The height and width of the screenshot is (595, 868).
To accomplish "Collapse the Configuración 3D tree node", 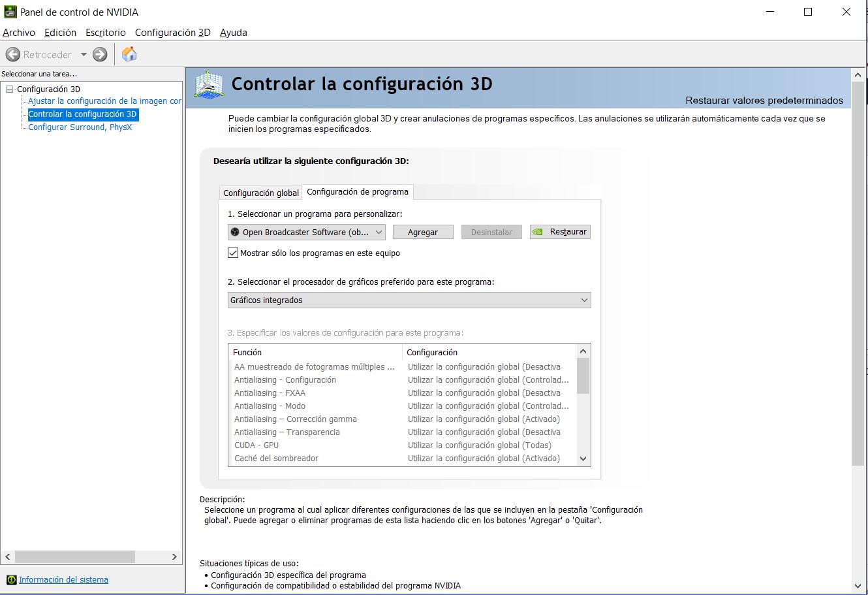I will (10, 89).
